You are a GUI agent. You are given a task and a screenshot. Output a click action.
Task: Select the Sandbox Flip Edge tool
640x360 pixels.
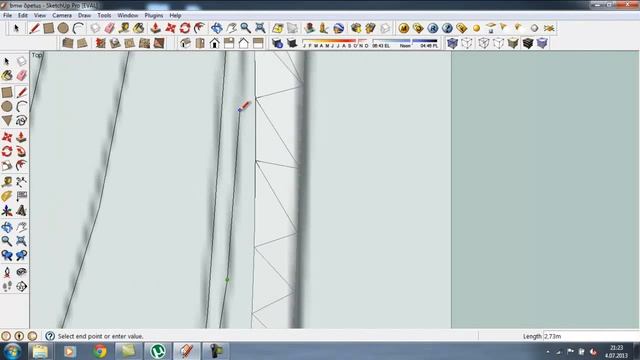point(159,43)
